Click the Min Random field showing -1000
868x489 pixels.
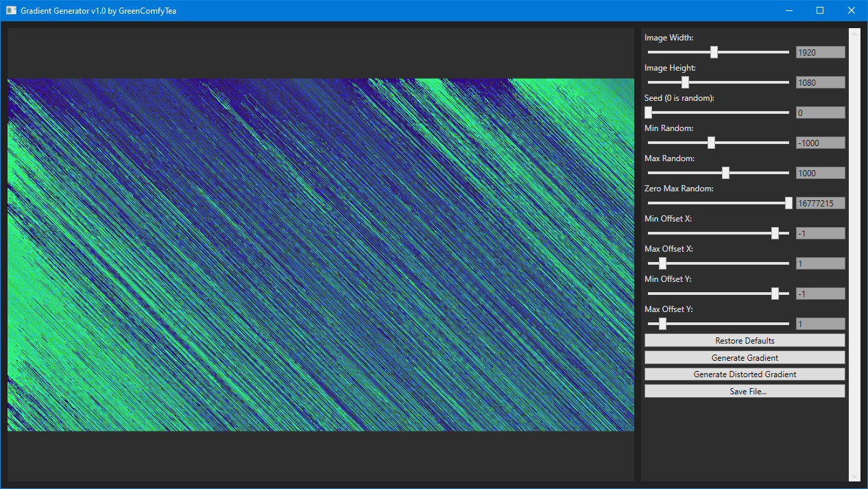(x=820, y=143)
